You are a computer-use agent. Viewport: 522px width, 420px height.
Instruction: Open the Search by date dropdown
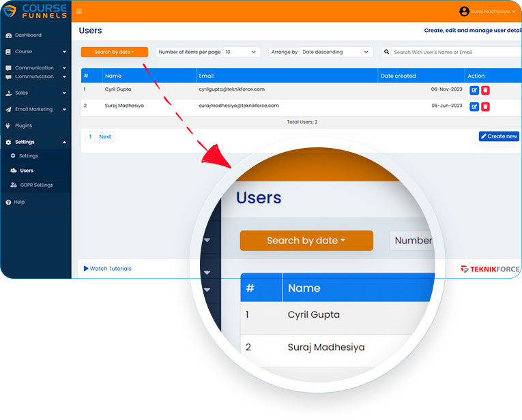(x=114, y=52)
